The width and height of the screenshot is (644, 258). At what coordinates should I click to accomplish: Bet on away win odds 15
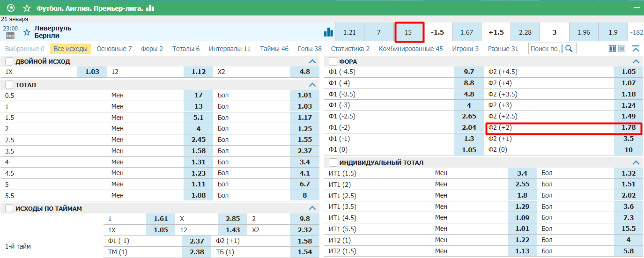pyautogui.click(x=408, y=32)
